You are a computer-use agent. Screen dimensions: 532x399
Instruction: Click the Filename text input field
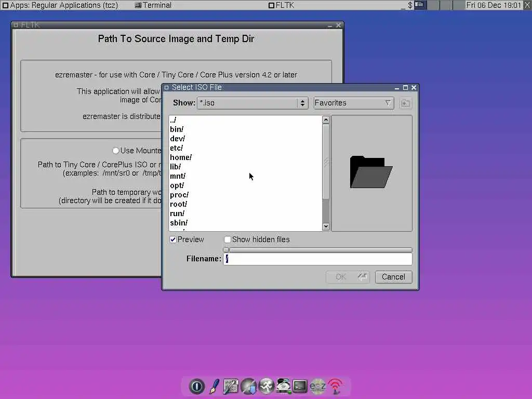click(317, 259)
